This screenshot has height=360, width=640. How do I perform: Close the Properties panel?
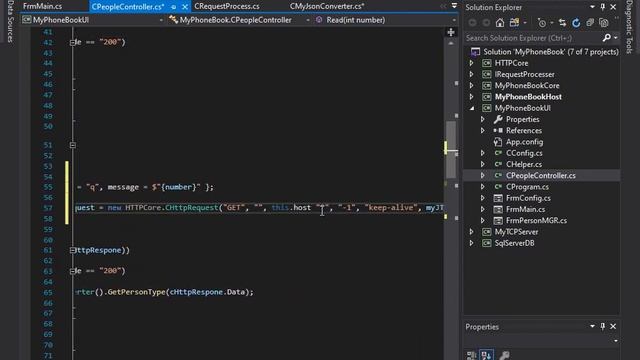click(613, 327)
